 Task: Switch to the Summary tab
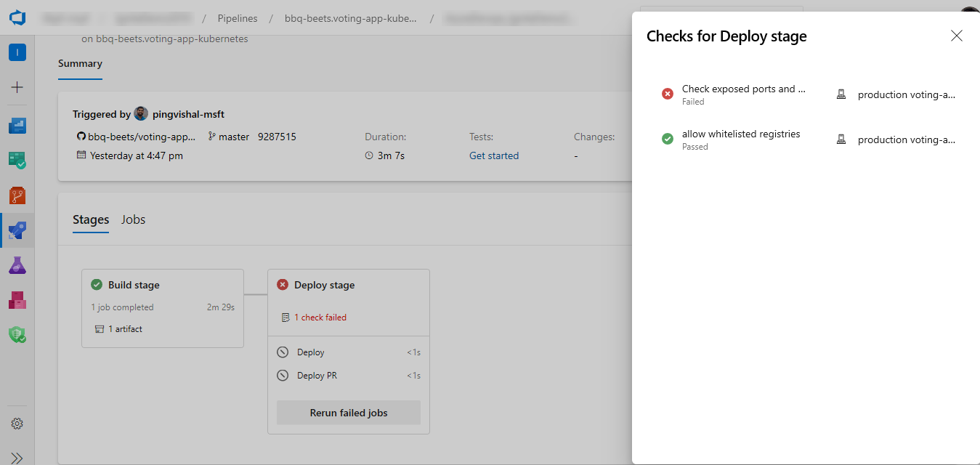point(80,63)
